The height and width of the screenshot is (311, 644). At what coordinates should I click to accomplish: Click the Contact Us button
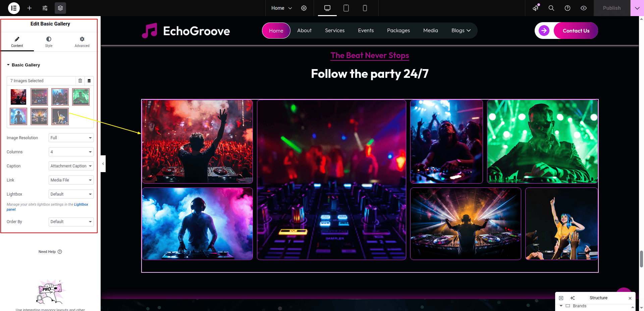[576, 31]
